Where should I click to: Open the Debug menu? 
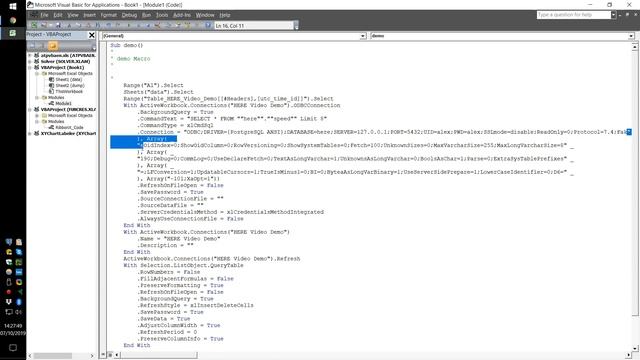tap(129, 15)
